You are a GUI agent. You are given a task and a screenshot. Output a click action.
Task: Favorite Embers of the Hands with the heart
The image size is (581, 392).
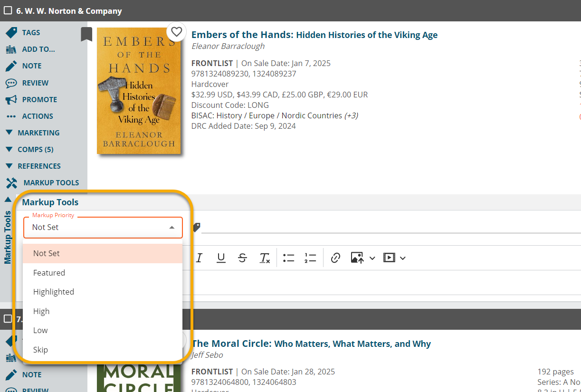tap(176, 32)
